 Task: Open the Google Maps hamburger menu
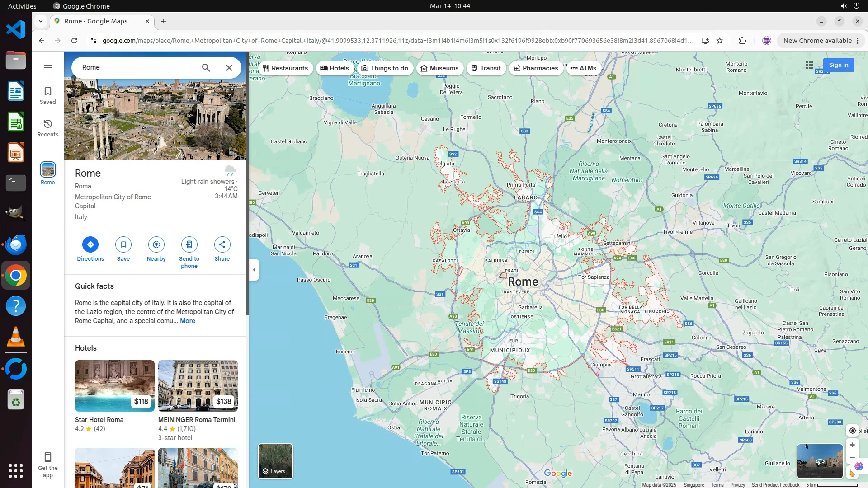pos(48,68)
